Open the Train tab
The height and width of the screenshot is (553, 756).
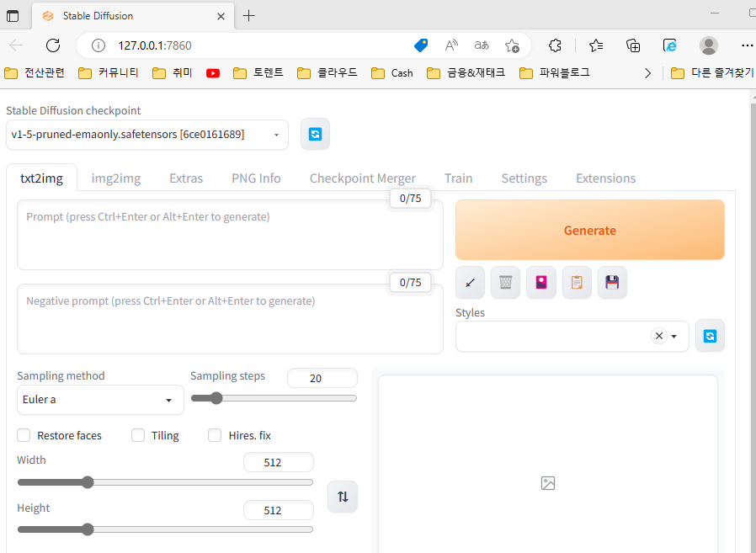[x=458, y=178]
